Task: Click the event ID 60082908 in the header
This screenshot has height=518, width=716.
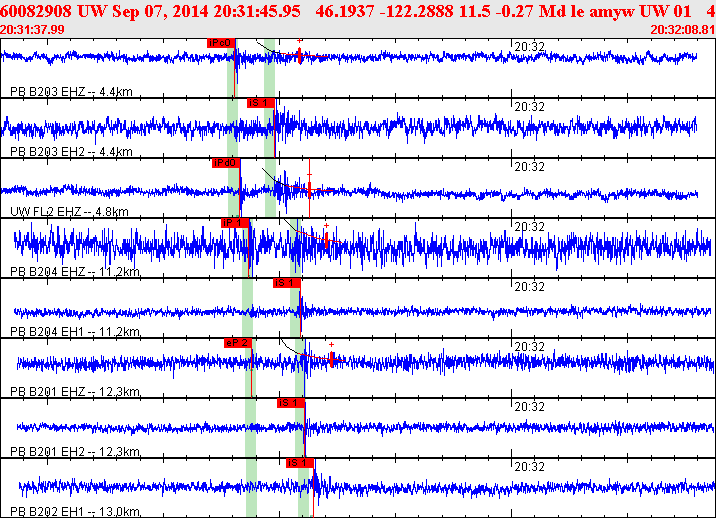Action: [x=36, y=11]
